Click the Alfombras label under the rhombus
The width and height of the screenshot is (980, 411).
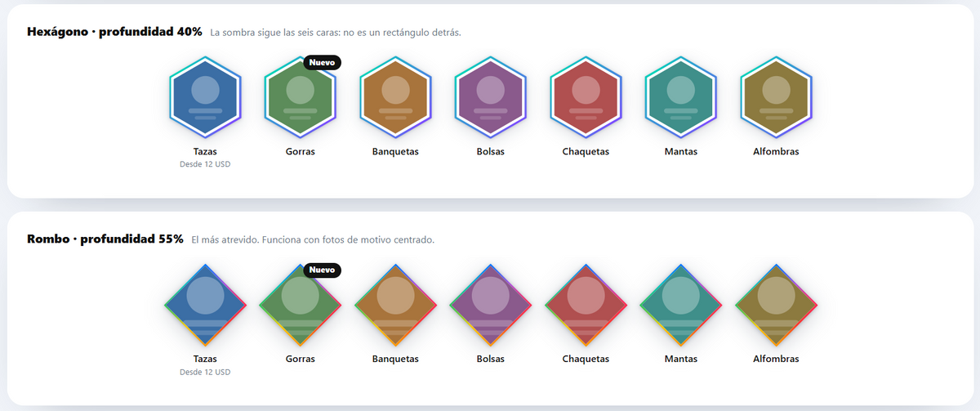click(x=776, y=359)
